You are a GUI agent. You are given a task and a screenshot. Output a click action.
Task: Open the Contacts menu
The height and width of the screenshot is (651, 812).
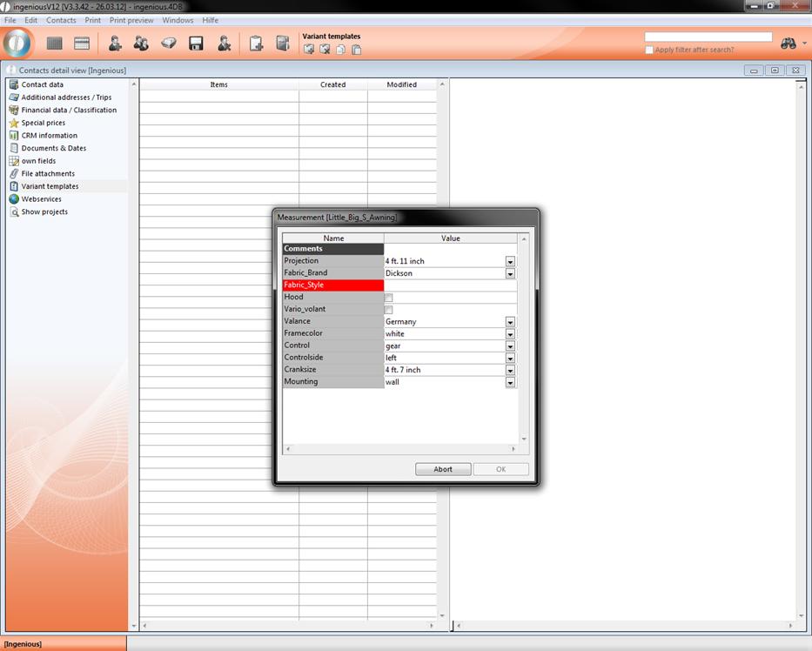click(x=61, y=20)
